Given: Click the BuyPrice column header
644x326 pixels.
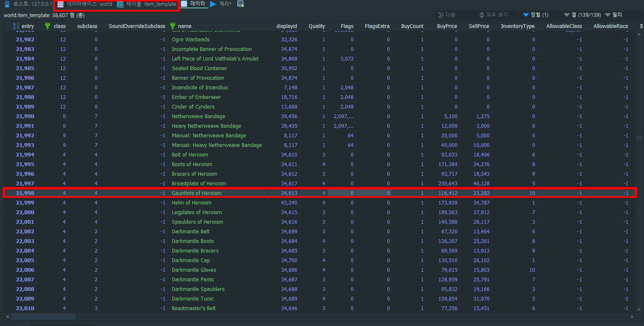Looking at the screenshot, I should tap(447, 26).
